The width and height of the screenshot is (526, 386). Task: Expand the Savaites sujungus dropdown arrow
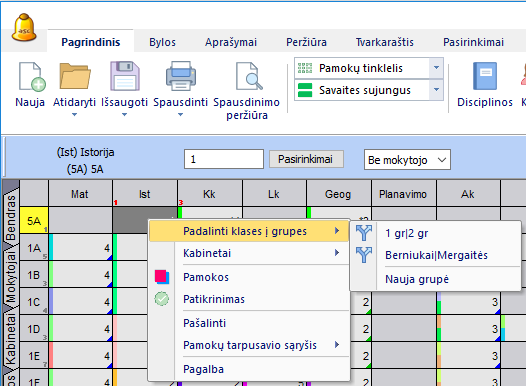pos(436,90)
